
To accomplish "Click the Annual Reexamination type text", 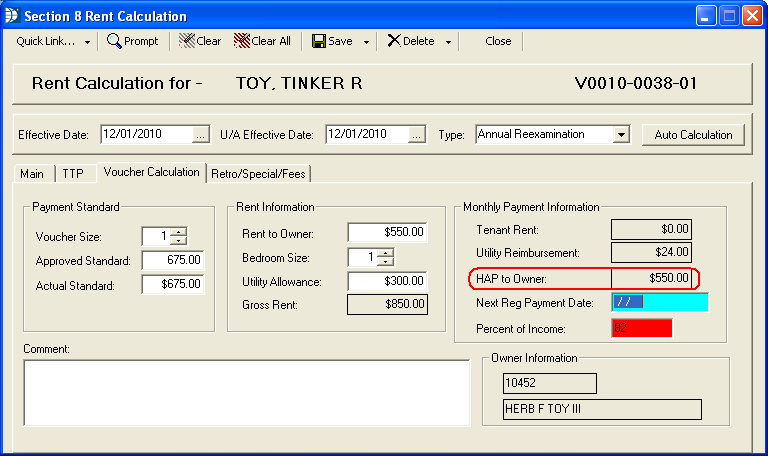I will click(x=531, y=134).
